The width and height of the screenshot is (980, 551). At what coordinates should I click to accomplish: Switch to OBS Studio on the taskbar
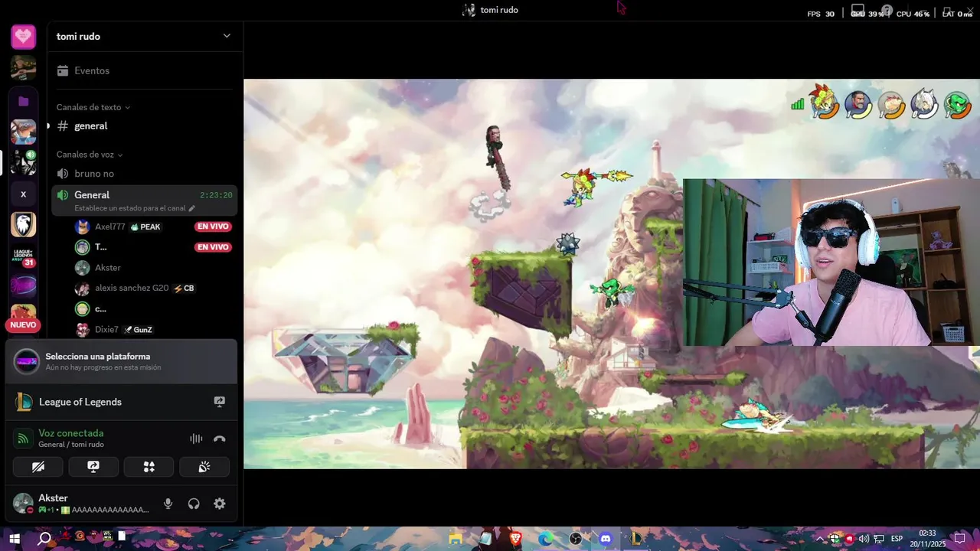[576, 539]
